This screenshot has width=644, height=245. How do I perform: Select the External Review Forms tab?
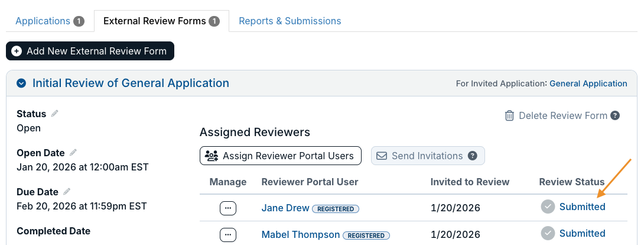161,21
